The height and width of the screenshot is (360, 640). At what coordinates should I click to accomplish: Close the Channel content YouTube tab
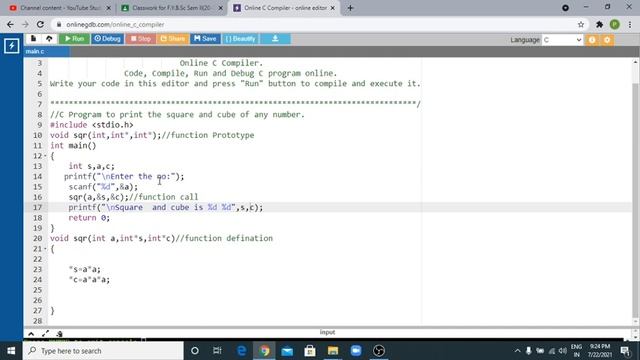(x=109, y=8)
